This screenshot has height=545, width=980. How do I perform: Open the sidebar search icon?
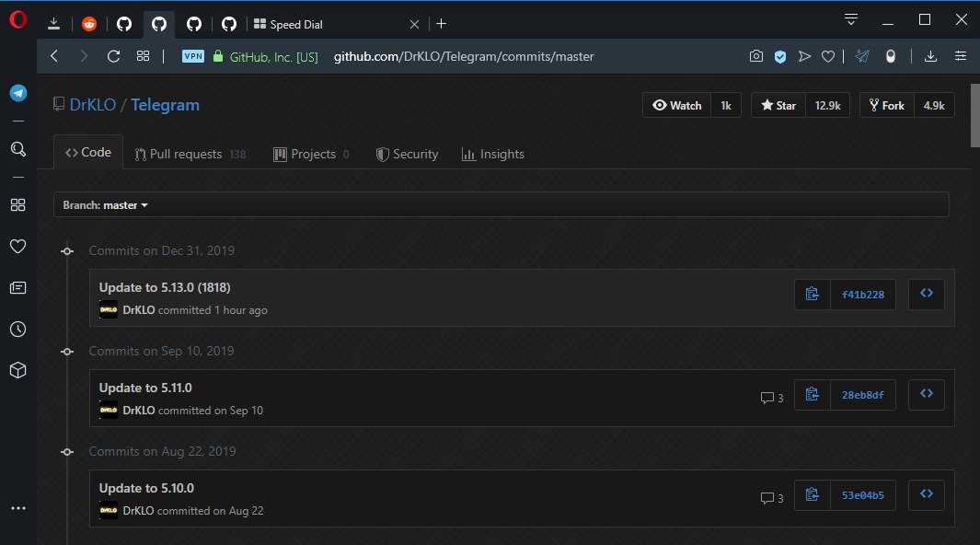pos(18,149)
